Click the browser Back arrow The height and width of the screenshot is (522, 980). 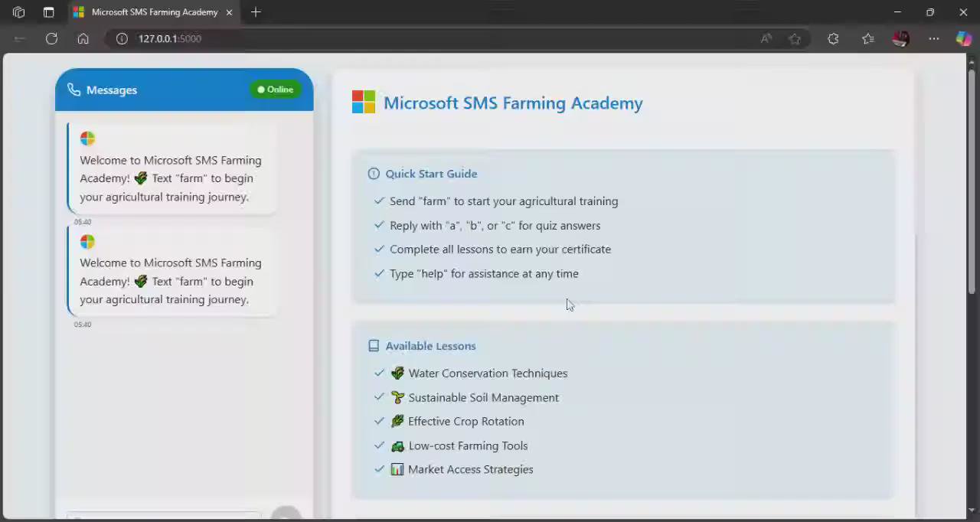click(x=20, y=38)
